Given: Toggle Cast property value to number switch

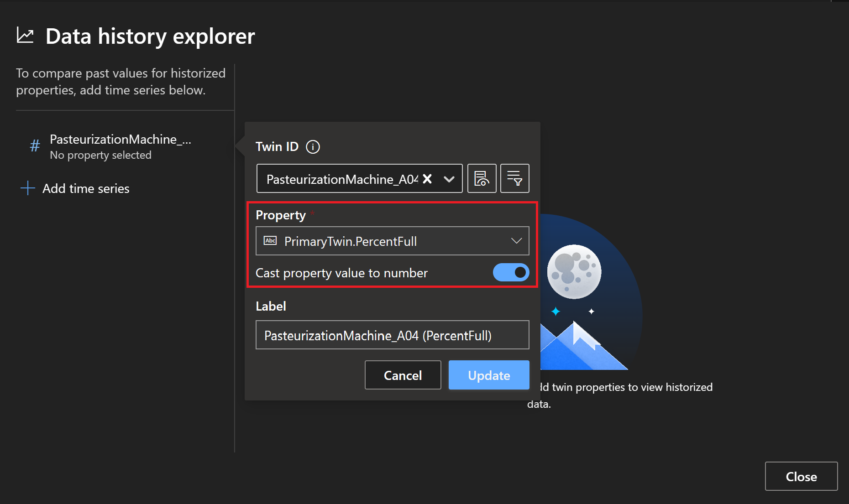Looking at the screenshot, I should click(511, 273).
